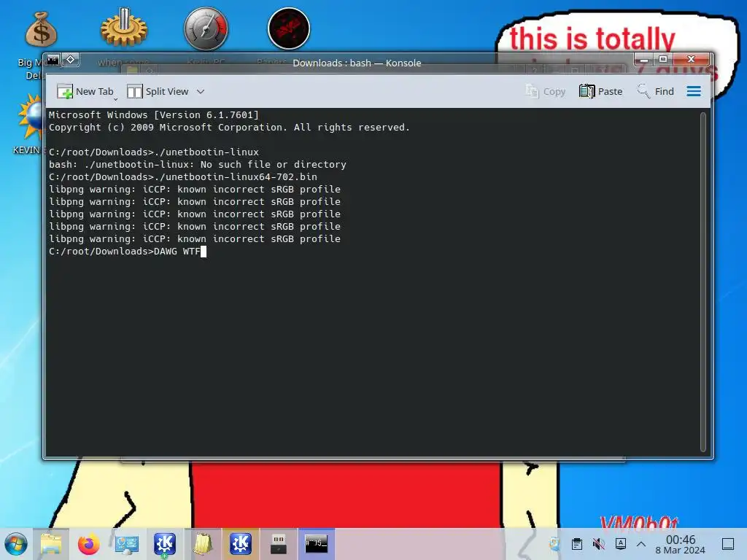Expand the Split View options chevron
This screenshot has height=560, width=747.
click(x=201, y=91)
